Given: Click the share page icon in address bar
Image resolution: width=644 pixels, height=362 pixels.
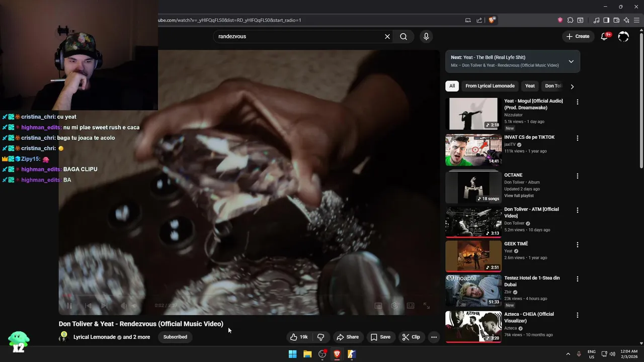Looking at the screenshot, I should [x=479, y=20].
